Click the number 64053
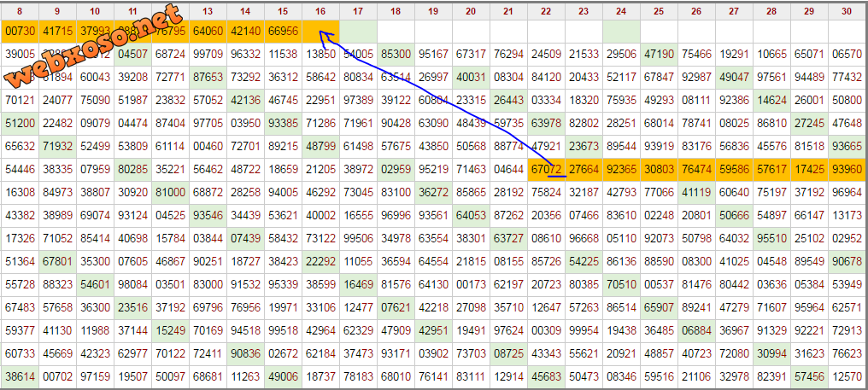Viewport: 868px width, 390px height. (x=471, y=217)
